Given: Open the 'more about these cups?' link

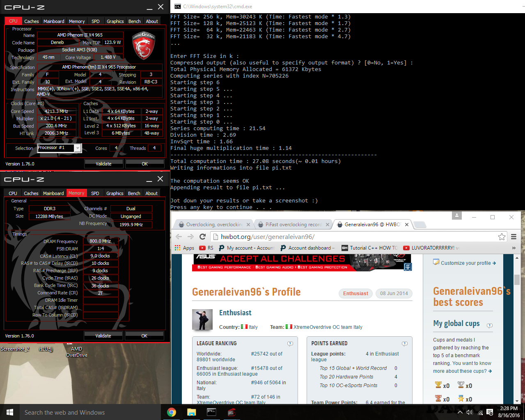Looking at the screenshot, I should point(462,371).
